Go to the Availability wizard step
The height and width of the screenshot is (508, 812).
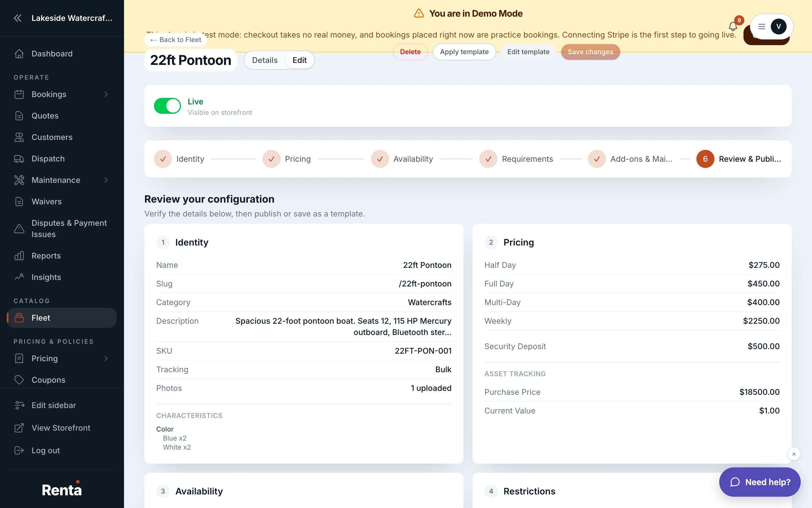pos(402,159)
